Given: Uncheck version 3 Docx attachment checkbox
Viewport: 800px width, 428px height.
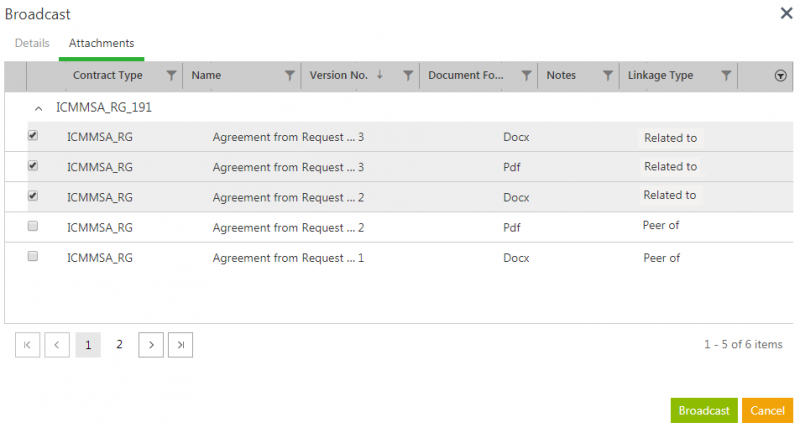Looking at the screenshot, I should point(33,136).
